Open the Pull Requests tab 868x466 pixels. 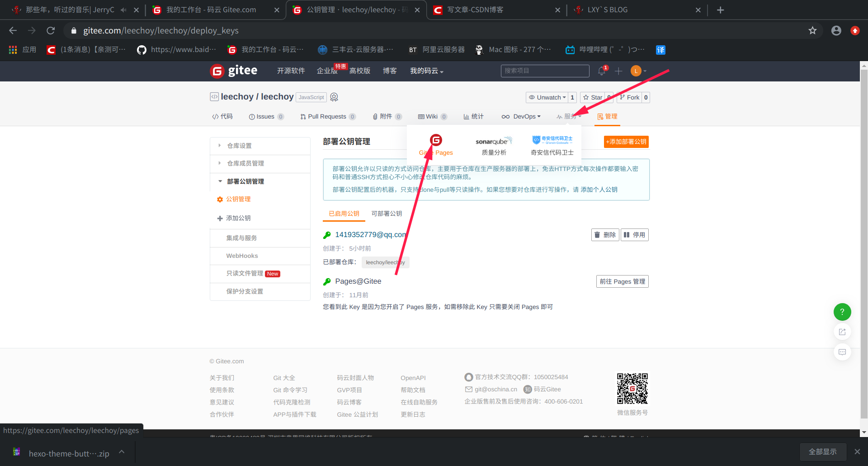[328, 116]
